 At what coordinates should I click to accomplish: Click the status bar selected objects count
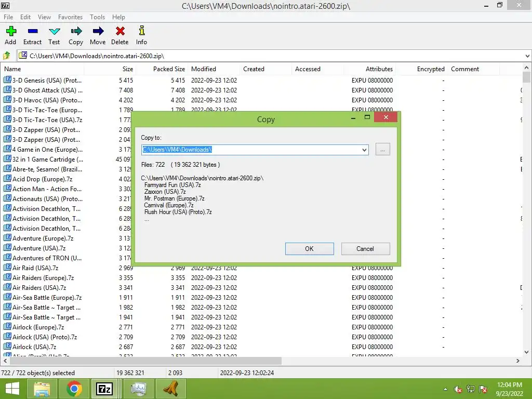38,373
